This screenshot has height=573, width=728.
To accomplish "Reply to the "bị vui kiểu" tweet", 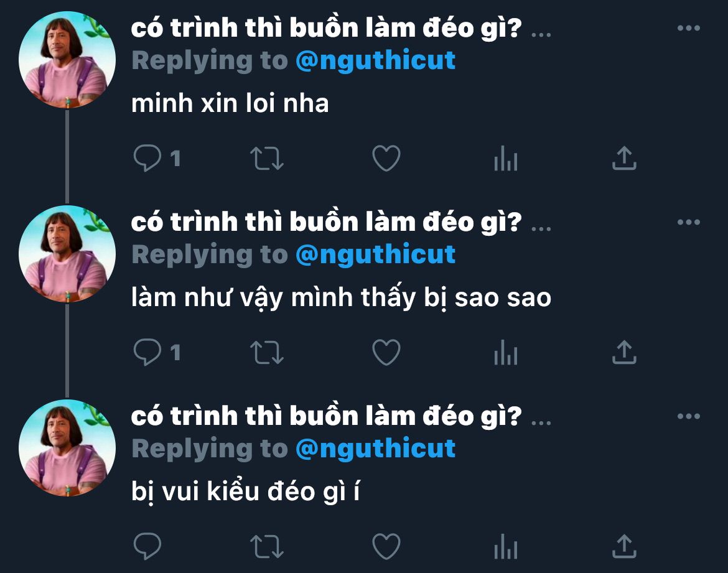I will point(147,546).
